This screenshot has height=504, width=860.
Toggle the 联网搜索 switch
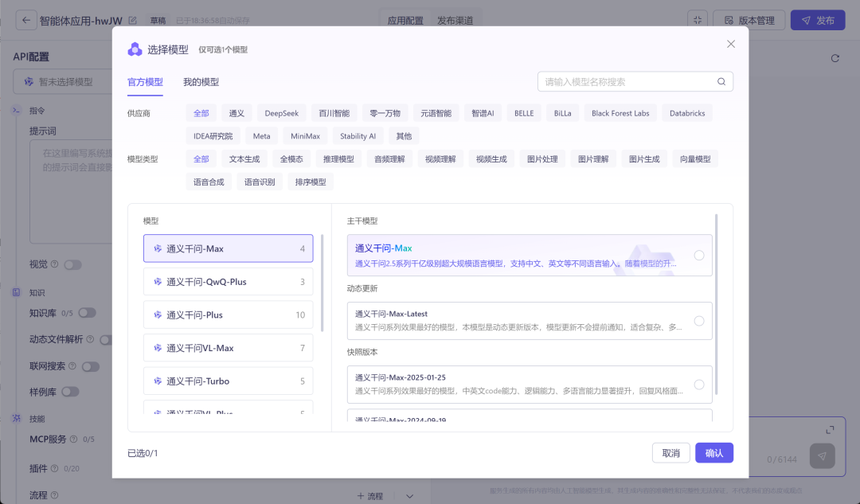91,366
